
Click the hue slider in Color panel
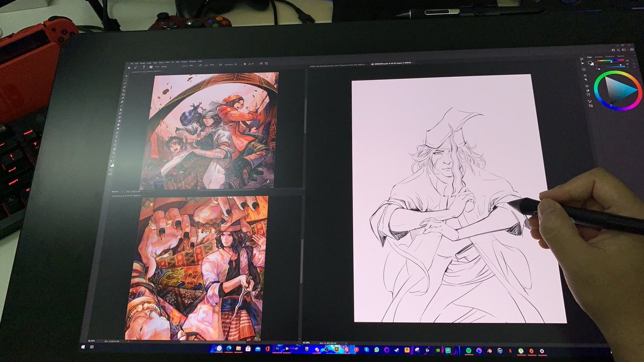(x=610, y=60)
